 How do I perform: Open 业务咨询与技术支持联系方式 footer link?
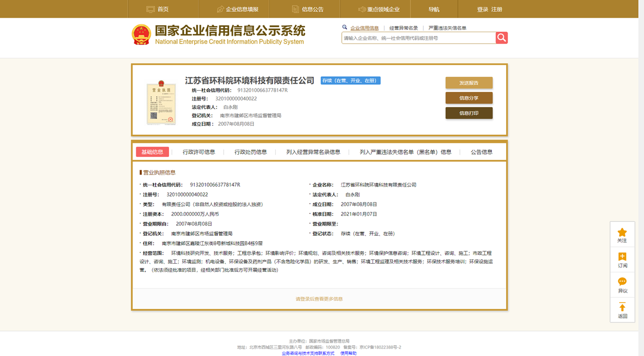pos(308,353)
